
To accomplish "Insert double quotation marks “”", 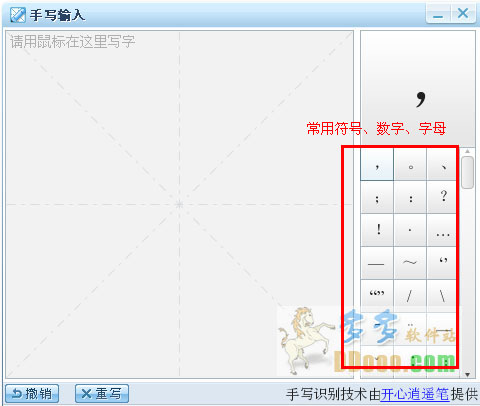I will tap(377, 296).
